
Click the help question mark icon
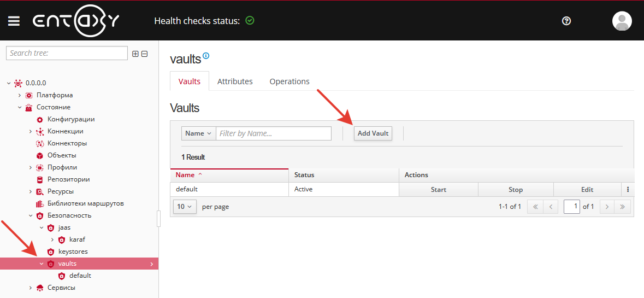point(566,21)
